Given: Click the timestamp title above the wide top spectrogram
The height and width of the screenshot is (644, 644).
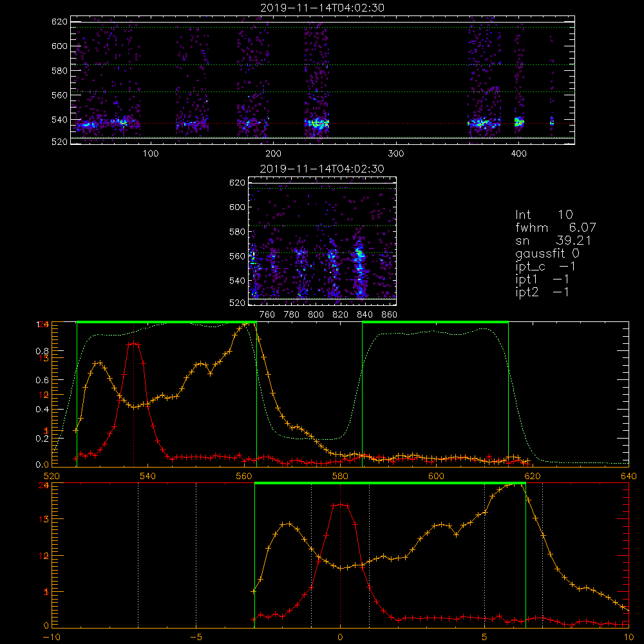Looking at the screenshot, I should tap(323, 8).
